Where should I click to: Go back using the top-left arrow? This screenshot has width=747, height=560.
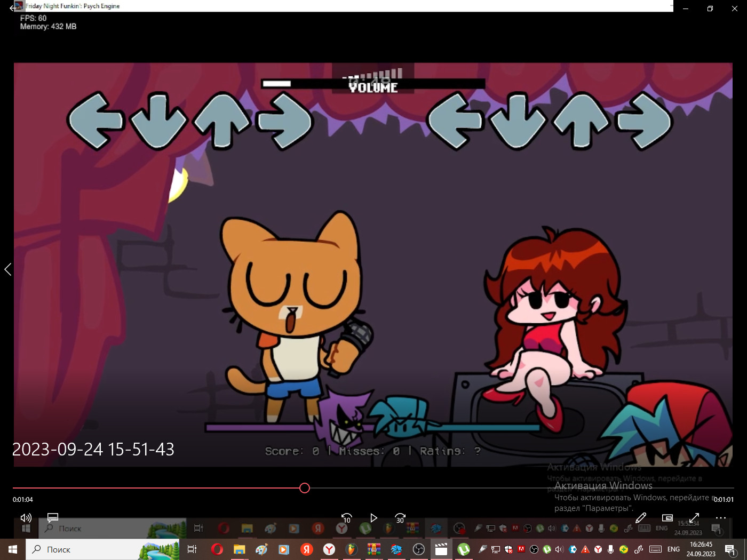pyautogui.click(x=13, y=8)
